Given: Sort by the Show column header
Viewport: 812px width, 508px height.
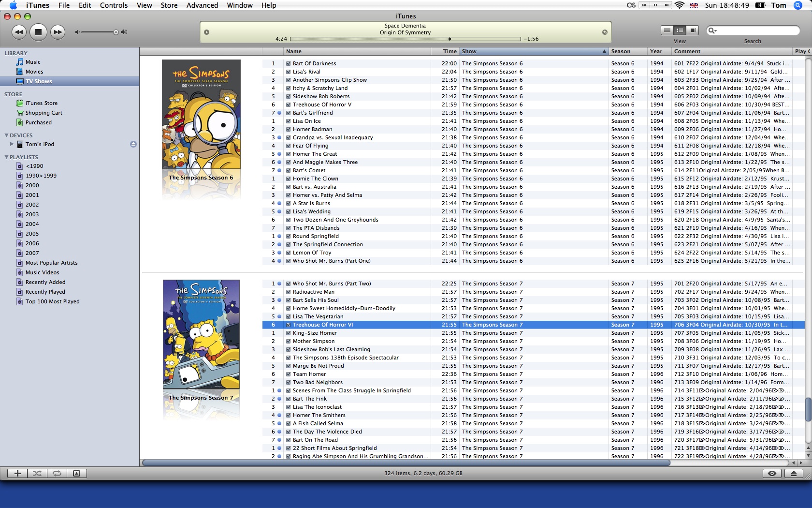Looking at the screenshot, I should [x=534, y=51].
